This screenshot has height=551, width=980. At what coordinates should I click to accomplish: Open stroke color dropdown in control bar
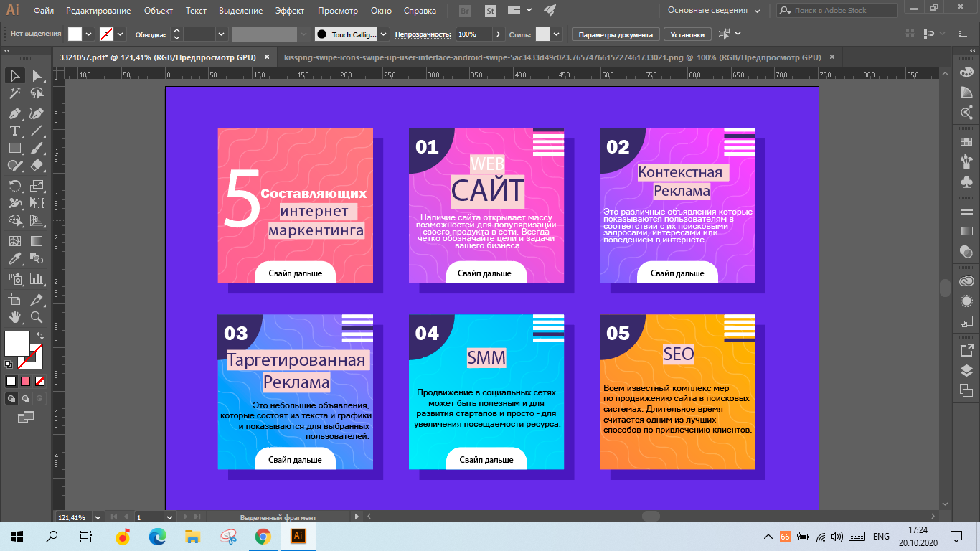click(121, 34)
